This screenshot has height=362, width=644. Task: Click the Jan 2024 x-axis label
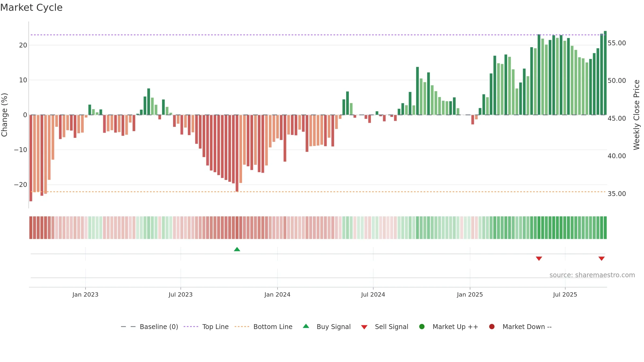(x=277, y=295)
